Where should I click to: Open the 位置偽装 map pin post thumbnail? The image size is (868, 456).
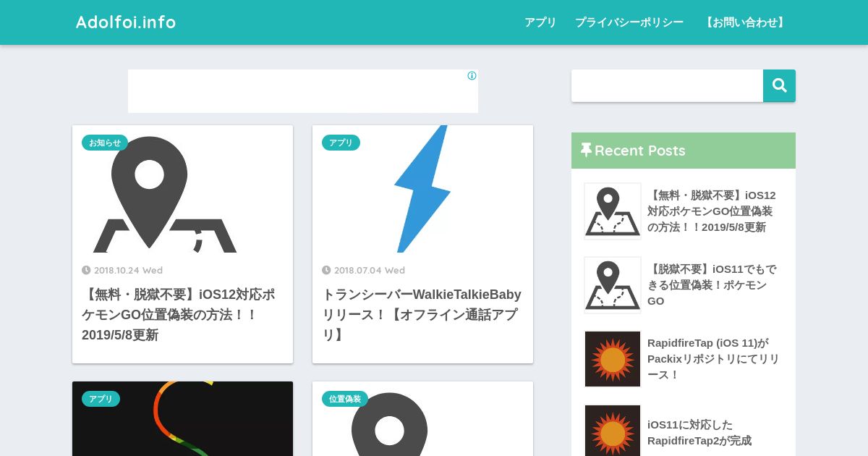(422, 418)
